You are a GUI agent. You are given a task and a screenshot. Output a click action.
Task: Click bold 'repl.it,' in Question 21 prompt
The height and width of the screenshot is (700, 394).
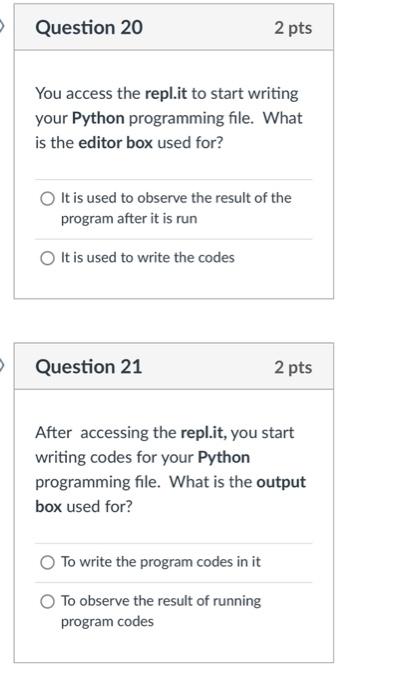click(x=203, y=433)
